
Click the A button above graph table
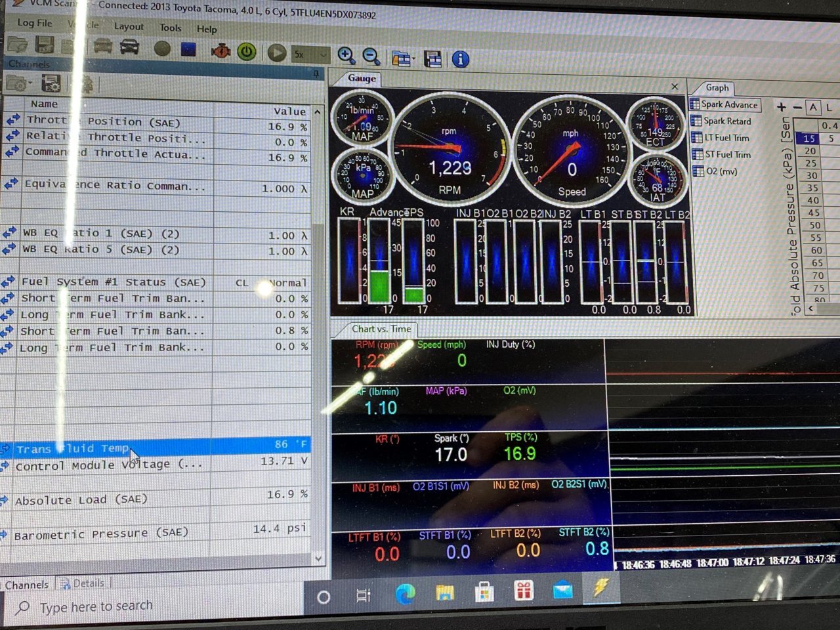[813, 107]
